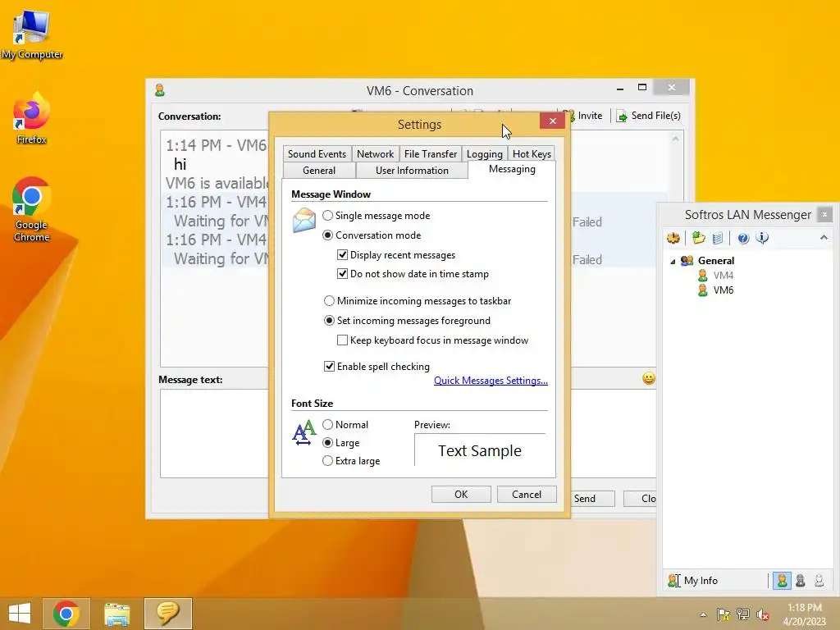Switch to User Information tab
840x630 pixels.
(412, 171)
